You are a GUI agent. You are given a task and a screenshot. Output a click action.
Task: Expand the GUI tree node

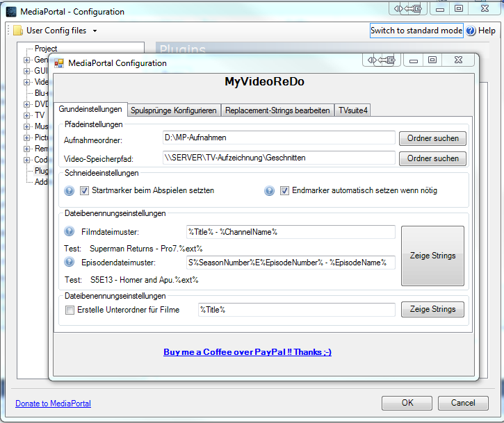[x=27, y=71]
